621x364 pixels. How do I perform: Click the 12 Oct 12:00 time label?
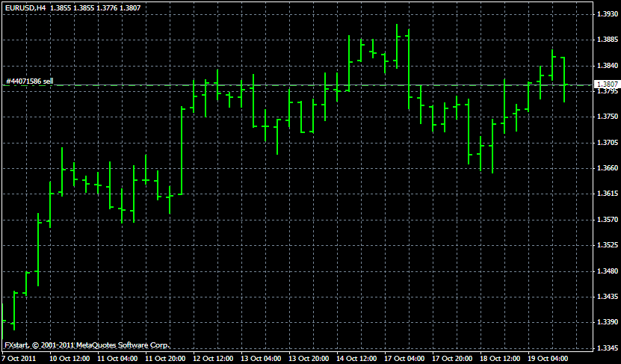coord(213,359)
